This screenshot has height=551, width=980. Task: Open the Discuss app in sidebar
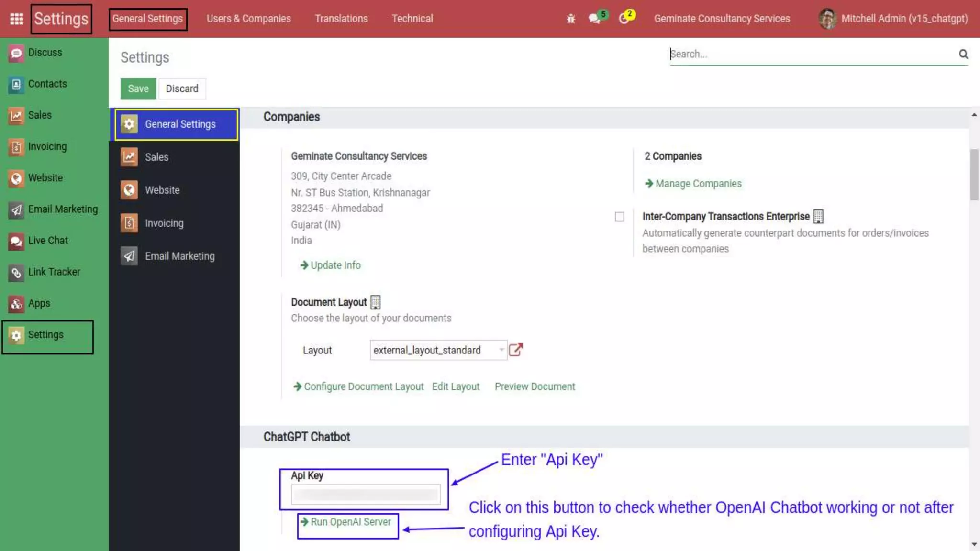[45, 53]
